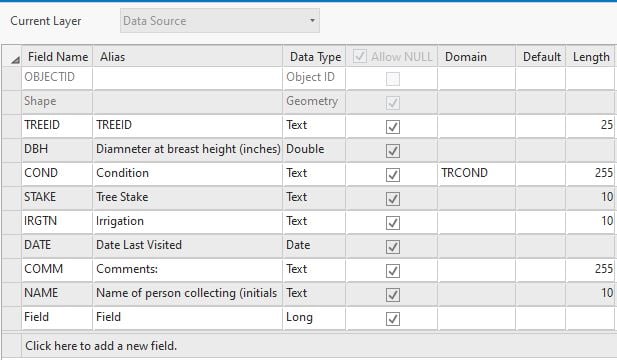
Task: Edit the length 255 for COND
Action: [591, 174]
